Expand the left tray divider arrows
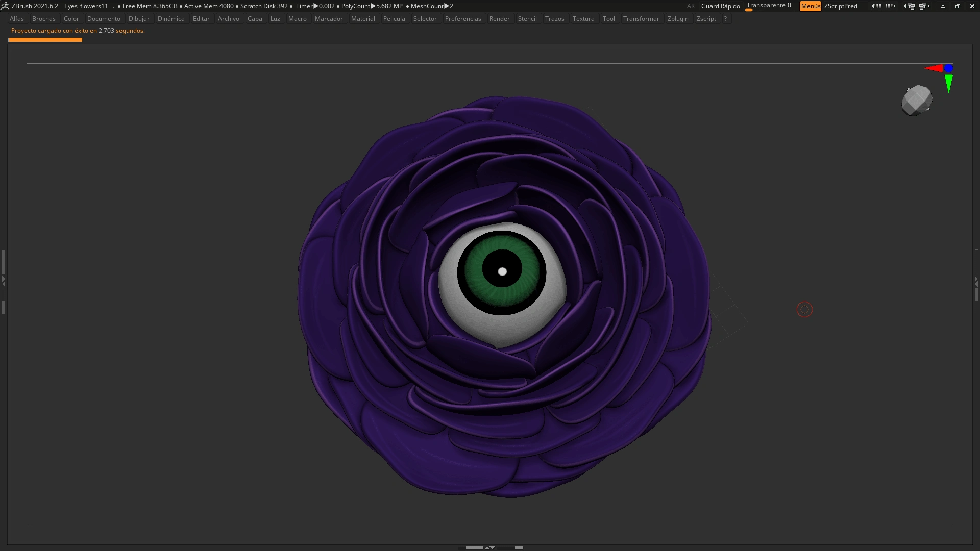This screenshot has height=551, width=980. (3, 281)
